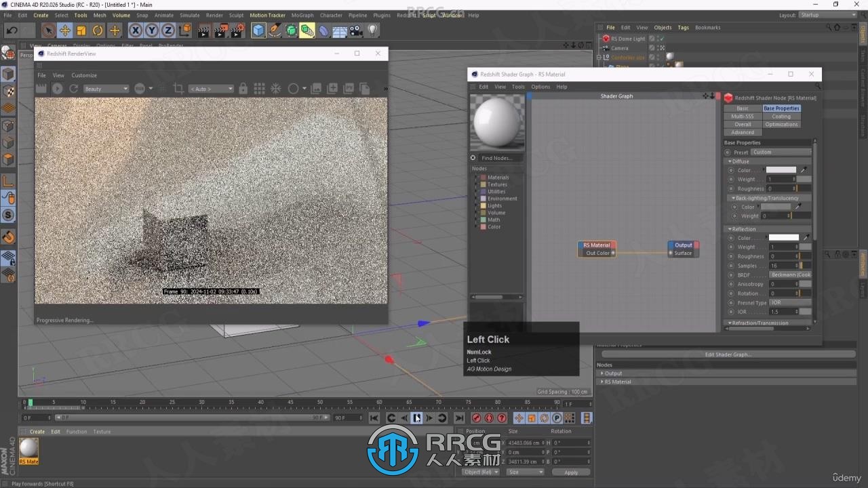Click the Back-lighting Color swatch
The width and height of the screenshot is (868, 488).
pyautogui.click(x=775, y=207)
